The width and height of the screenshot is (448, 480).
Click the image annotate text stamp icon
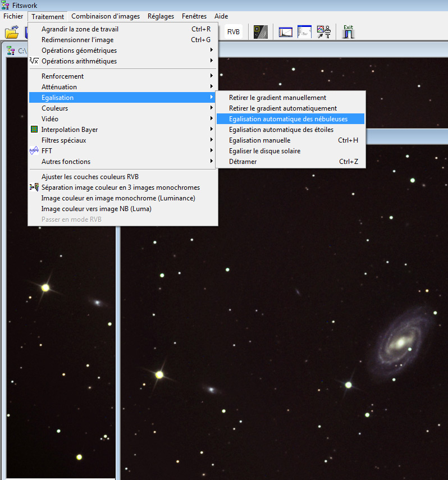(x=324, y=32)
